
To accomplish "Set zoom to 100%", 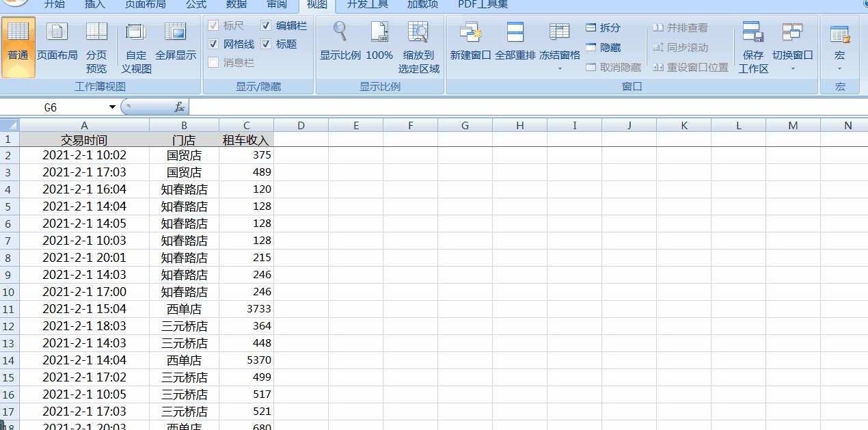I will pos(379,41).
